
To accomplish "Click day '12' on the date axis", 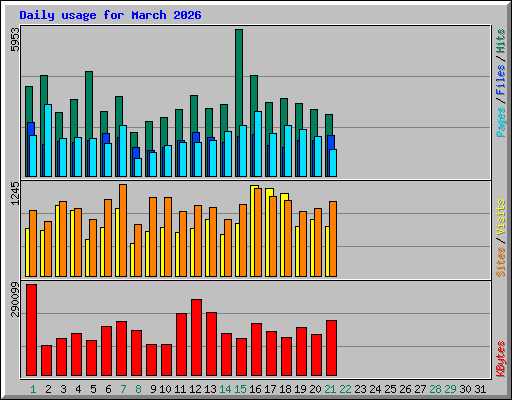I will coord(195,389).
